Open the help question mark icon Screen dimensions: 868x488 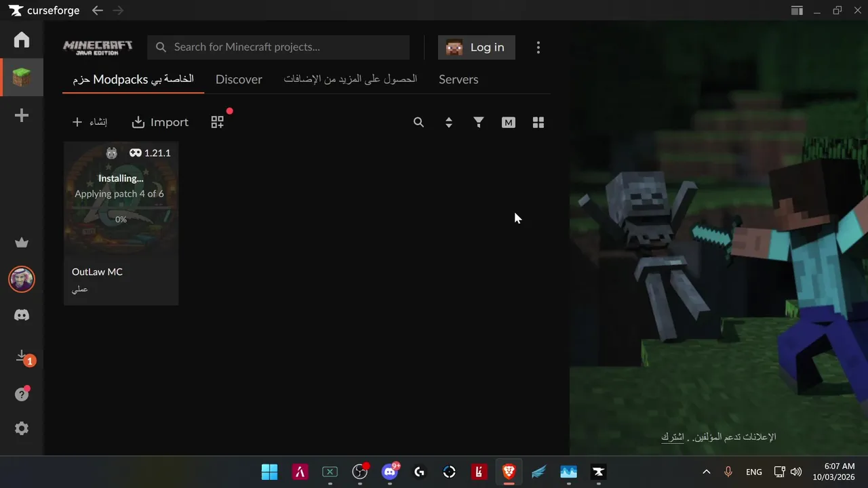pyautogui.click(x=22, y=394)
